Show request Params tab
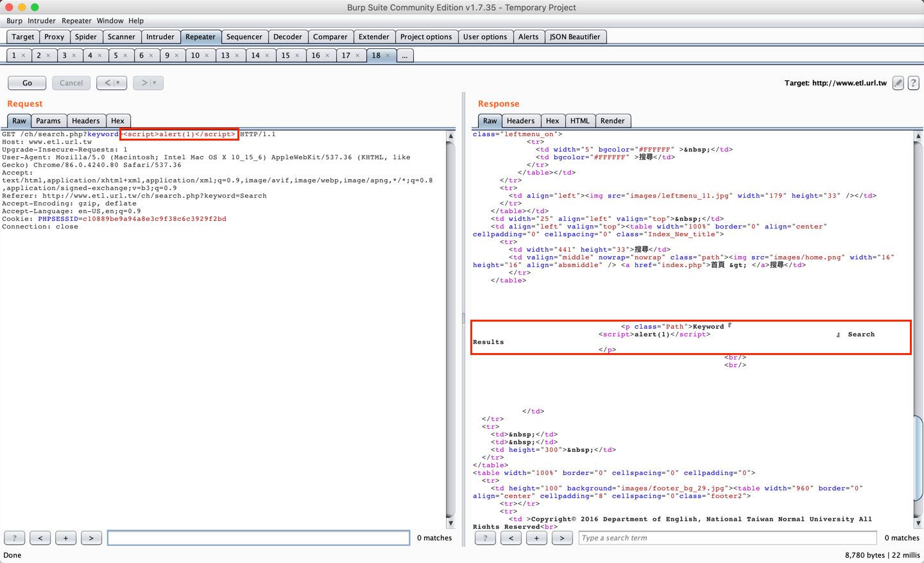This screenshot has width=924, height=563. [48, 121]
